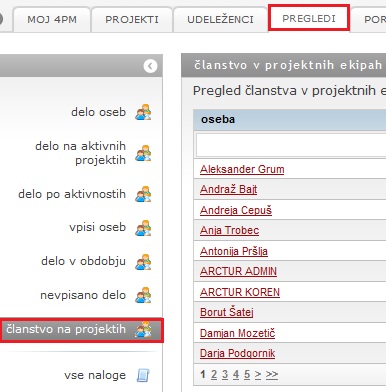Open Aleksander Grum's membership link
The width and height of the screenshot is (386, 392).
[x=242, y=169]
